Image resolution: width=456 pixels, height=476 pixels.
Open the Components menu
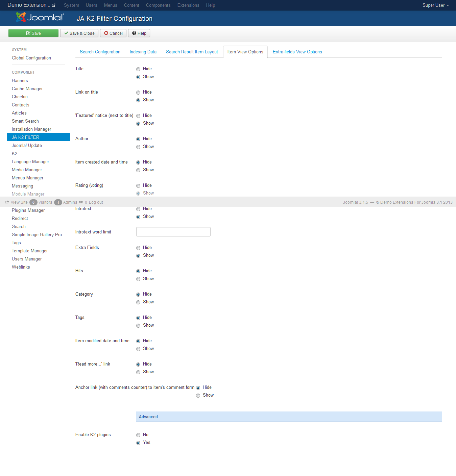158,5
